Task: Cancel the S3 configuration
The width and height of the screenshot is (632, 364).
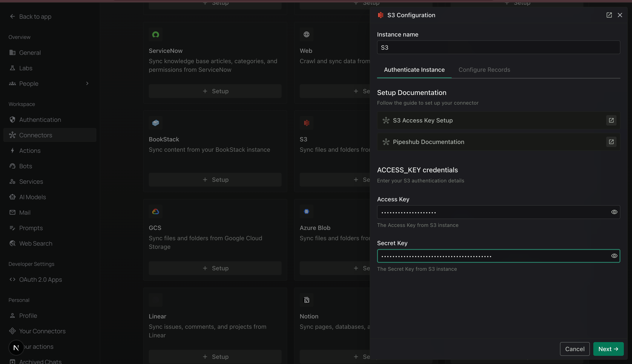Action: click(x=575, y=349)
